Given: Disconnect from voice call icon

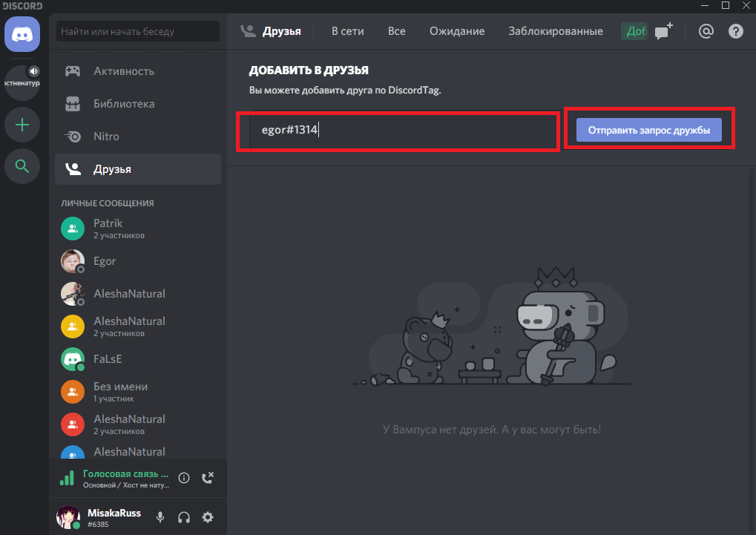Looking at the screenshot, I should [x=208, y=478].
